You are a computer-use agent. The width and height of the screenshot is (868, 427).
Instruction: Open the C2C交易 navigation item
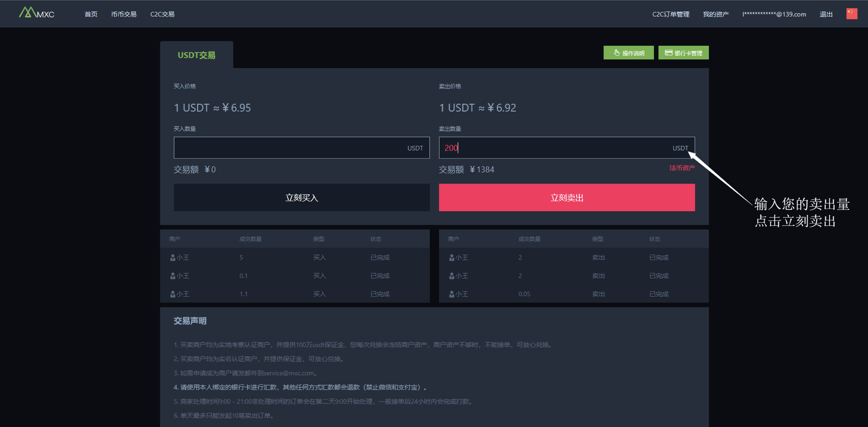(x=162, y=14)
